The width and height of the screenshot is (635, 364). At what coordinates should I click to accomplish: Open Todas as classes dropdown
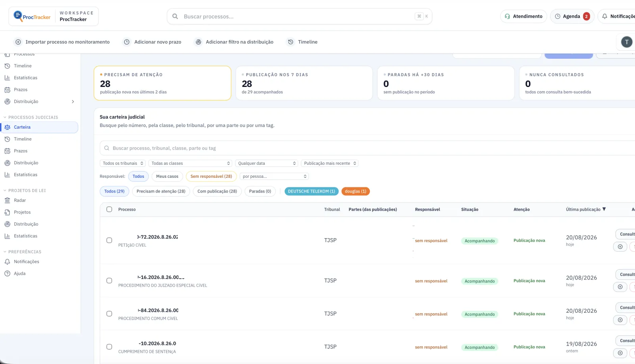coord(190,163)
